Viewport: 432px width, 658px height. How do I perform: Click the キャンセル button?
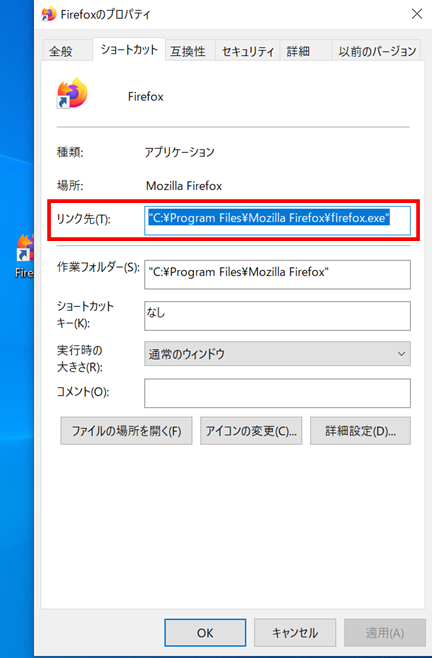click(x=295, y=632)
